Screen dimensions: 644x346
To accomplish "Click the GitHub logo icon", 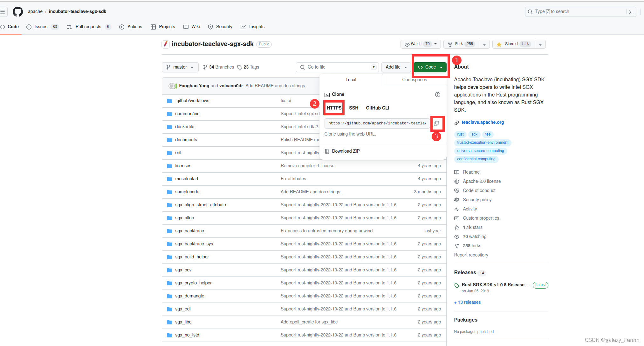I will (18, 12).
